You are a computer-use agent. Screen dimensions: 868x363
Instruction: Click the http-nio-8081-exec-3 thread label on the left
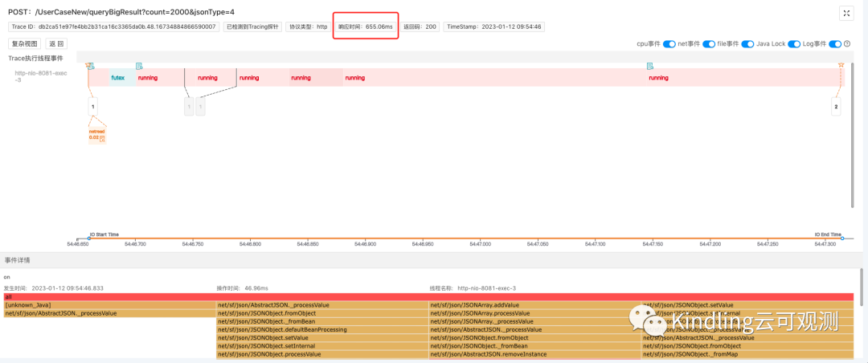[41, 75]
